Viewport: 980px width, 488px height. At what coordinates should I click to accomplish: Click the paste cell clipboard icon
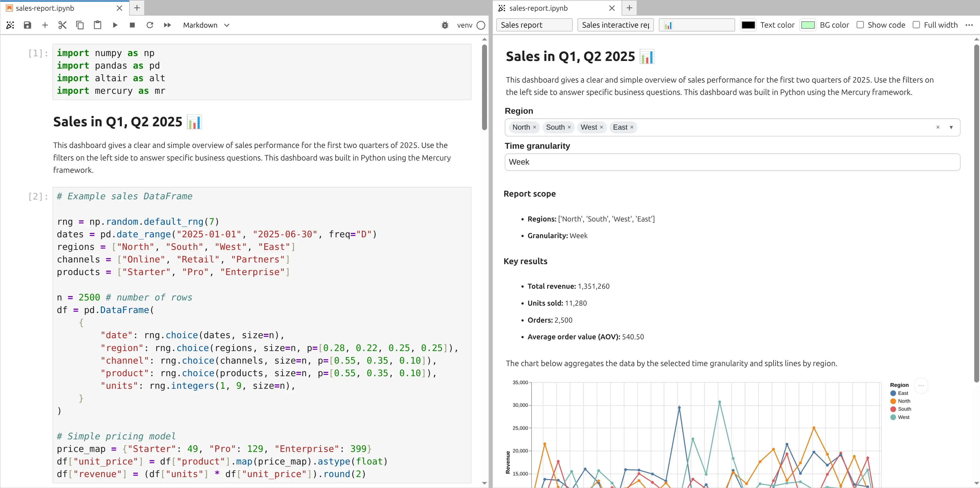tap(97, 25)
